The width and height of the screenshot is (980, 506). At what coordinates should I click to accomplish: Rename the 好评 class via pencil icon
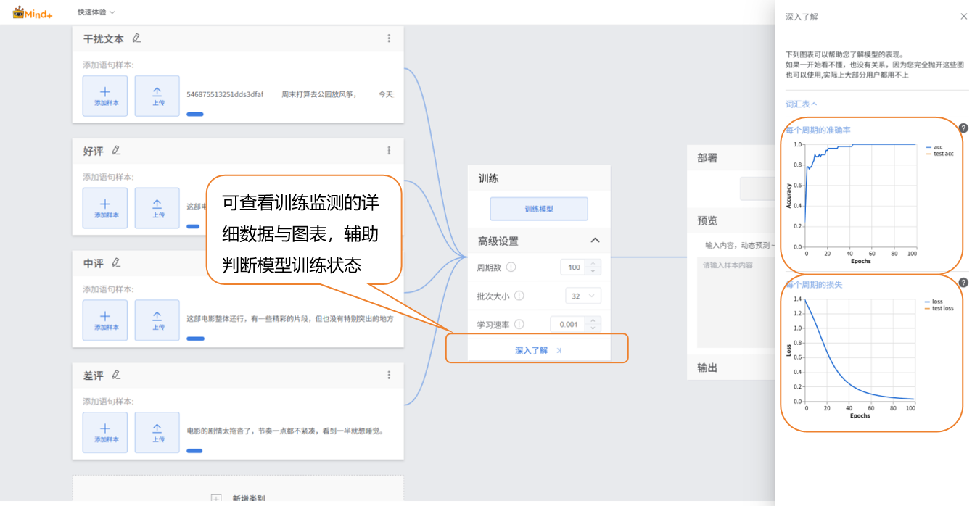pos(116,151)
